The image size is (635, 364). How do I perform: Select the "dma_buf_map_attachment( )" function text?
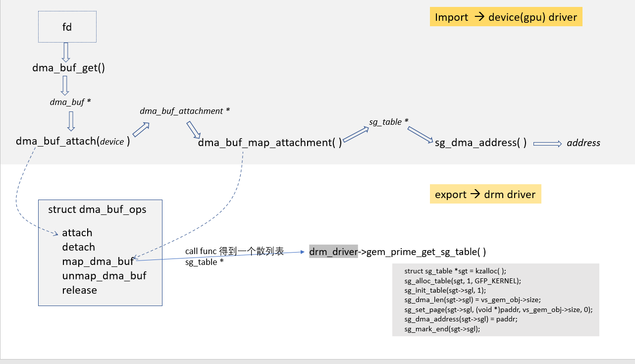click(x=270, y=143)
